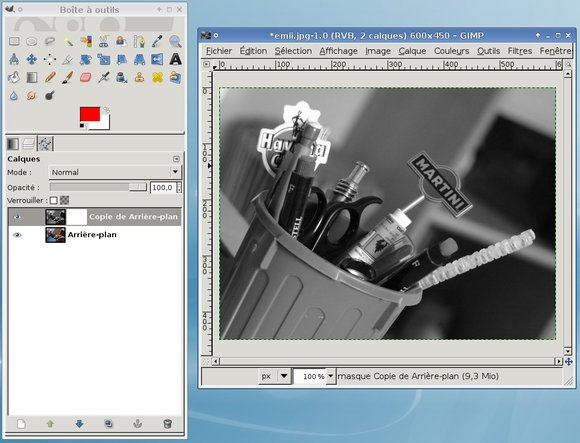Screen dimensions: 580x443
Task: Select the Move tool
Action: [32, 59]
